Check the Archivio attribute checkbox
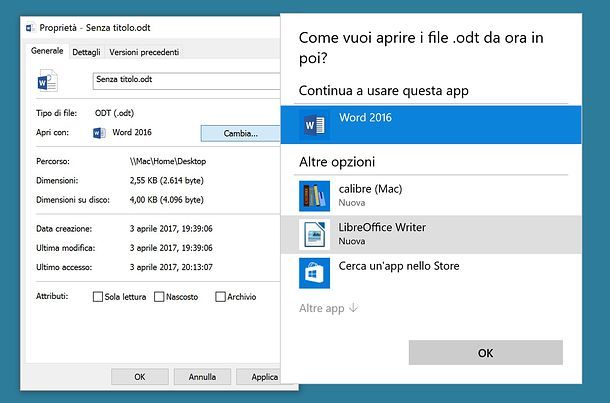The width and height of the screenshot is (610, 403). tap(220, 297)
